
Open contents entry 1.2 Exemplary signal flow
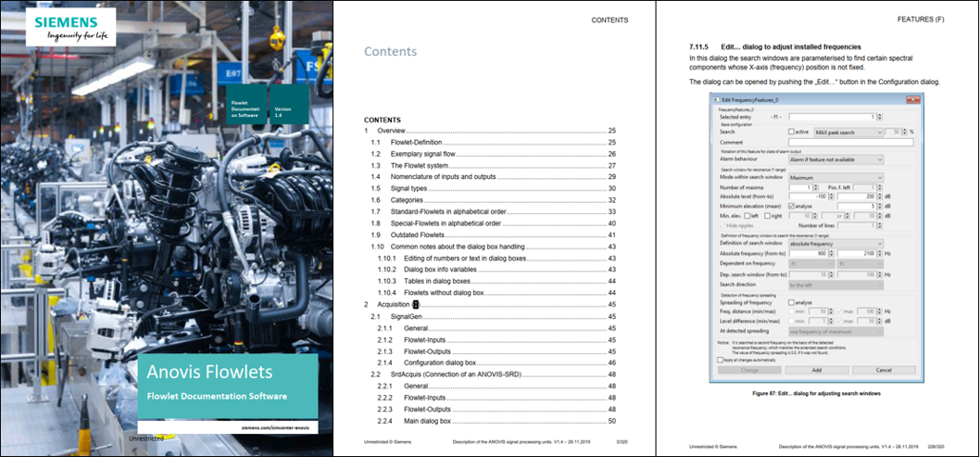point(494,154)
